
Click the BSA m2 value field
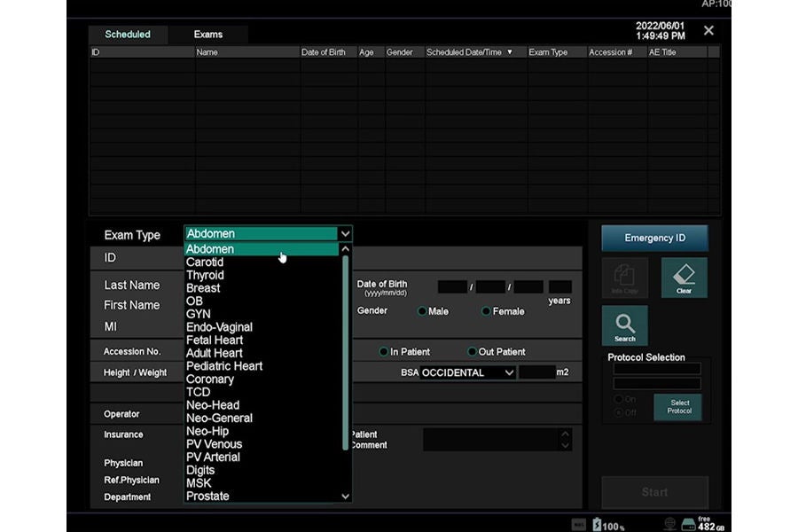click(537, 372)
